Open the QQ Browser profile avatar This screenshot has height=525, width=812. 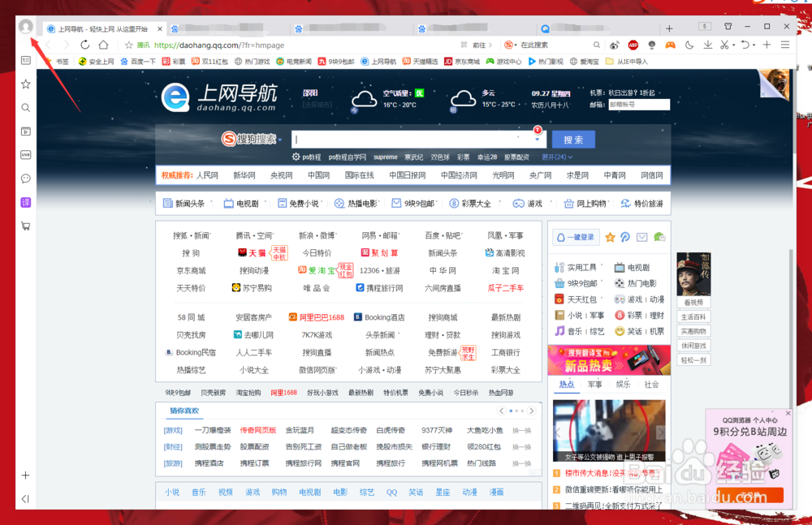coord(25,26)
